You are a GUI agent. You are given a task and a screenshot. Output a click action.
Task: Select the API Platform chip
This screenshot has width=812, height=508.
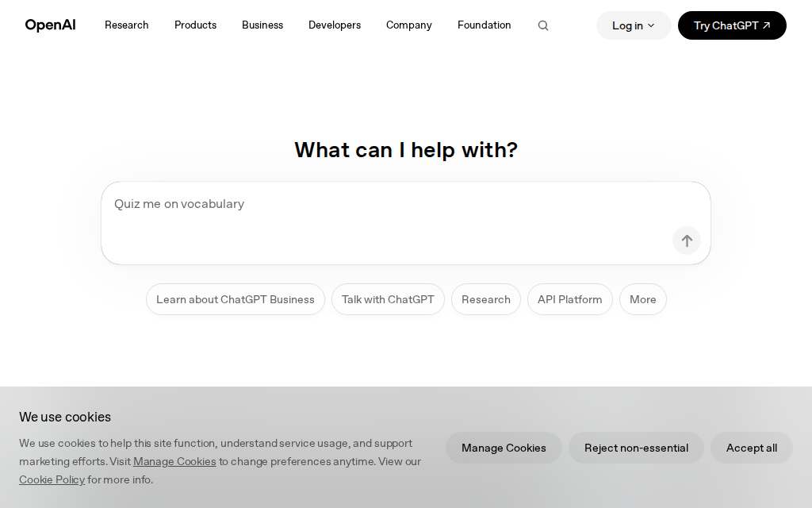pos(569,299)
